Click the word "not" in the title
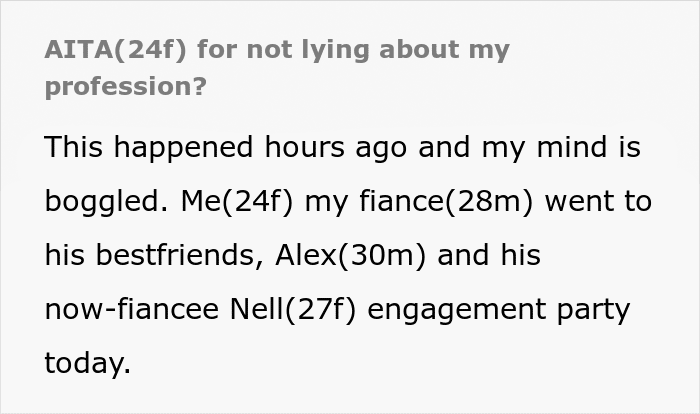The height and width of the screenshot is (414, 700). click(269, 50)
